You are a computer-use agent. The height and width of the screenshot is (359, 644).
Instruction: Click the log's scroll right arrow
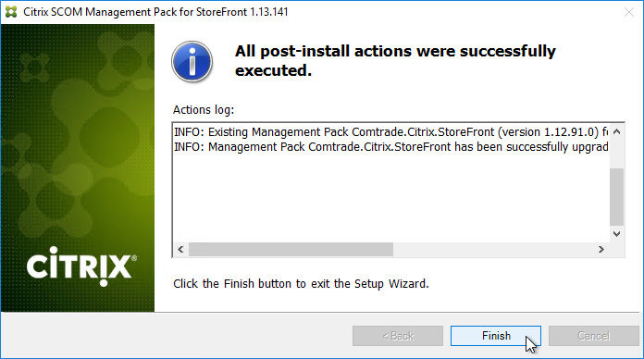tap(601, 249)
